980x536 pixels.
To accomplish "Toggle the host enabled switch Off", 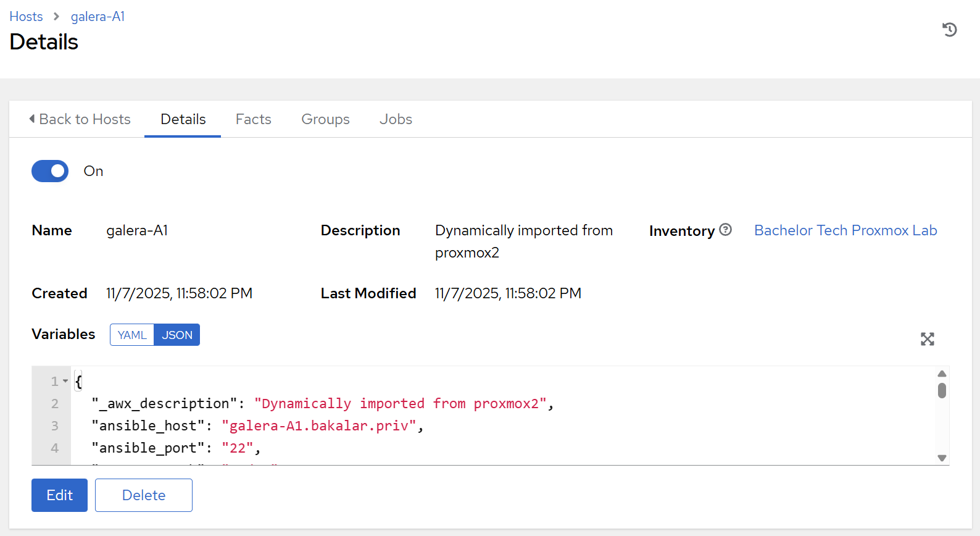I will click(x=50, y=171).
